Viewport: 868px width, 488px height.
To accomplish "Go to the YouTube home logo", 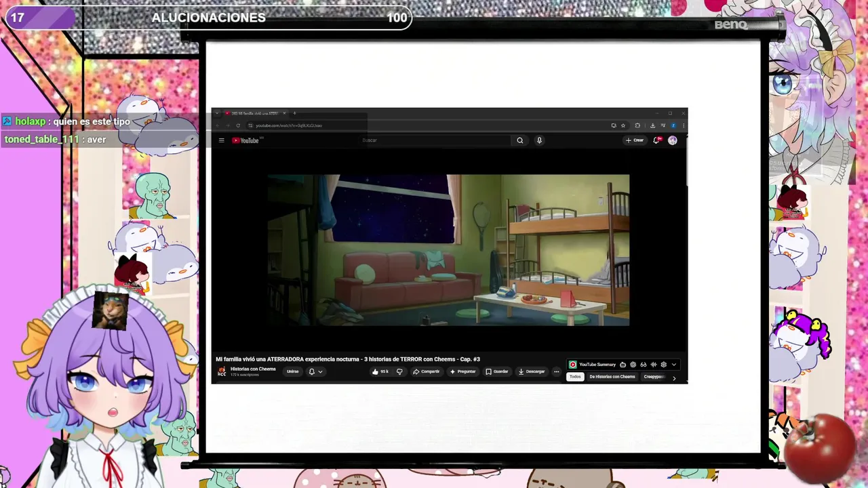I will tap(246, 140).
